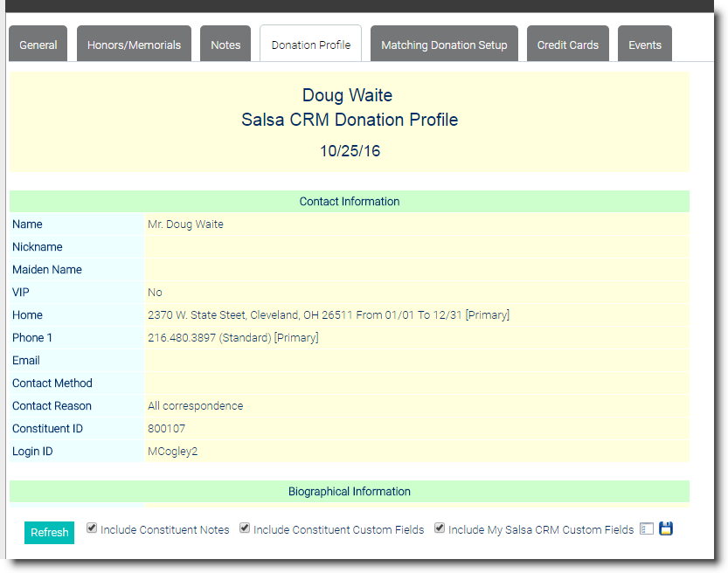The image size is (728, 573).
Task: Click the home address 2370 W. State Steet
Action: [x=329, y=315]
